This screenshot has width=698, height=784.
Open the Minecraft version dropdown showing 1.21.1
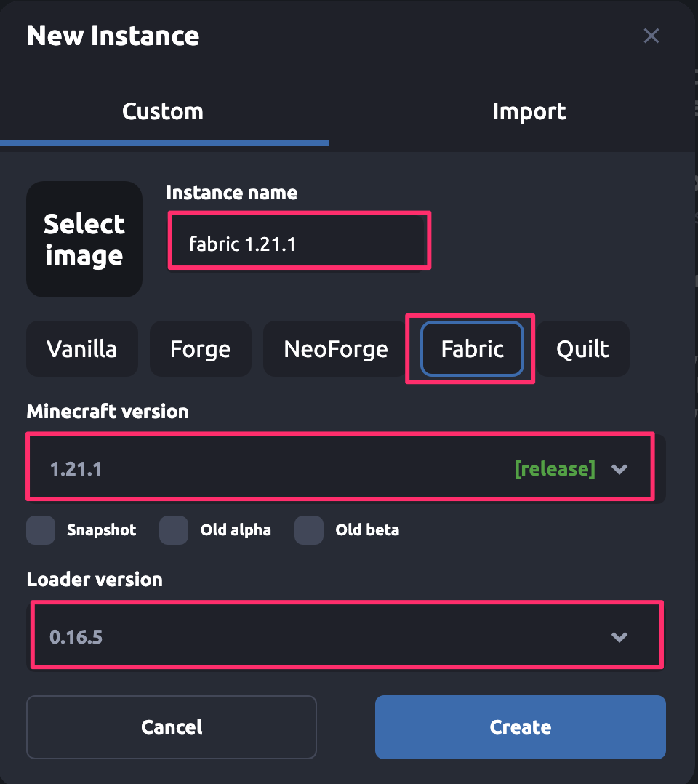coord(291,469)
